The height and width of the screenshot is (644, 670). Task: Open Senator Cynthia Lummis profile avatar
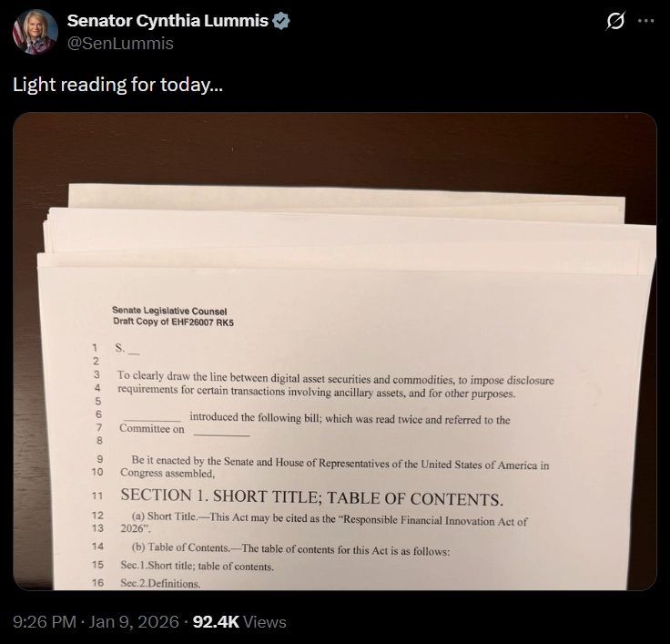click(36, 32)
